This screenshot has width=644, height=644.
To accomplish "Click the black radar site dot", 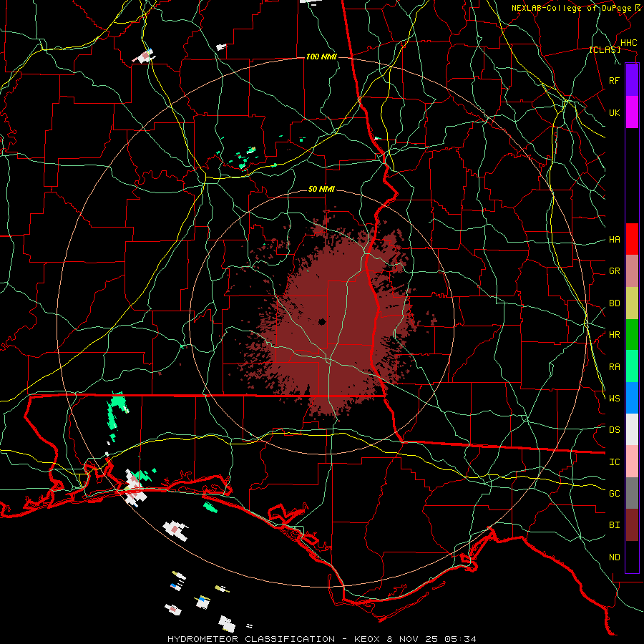I will click(322, 321).
